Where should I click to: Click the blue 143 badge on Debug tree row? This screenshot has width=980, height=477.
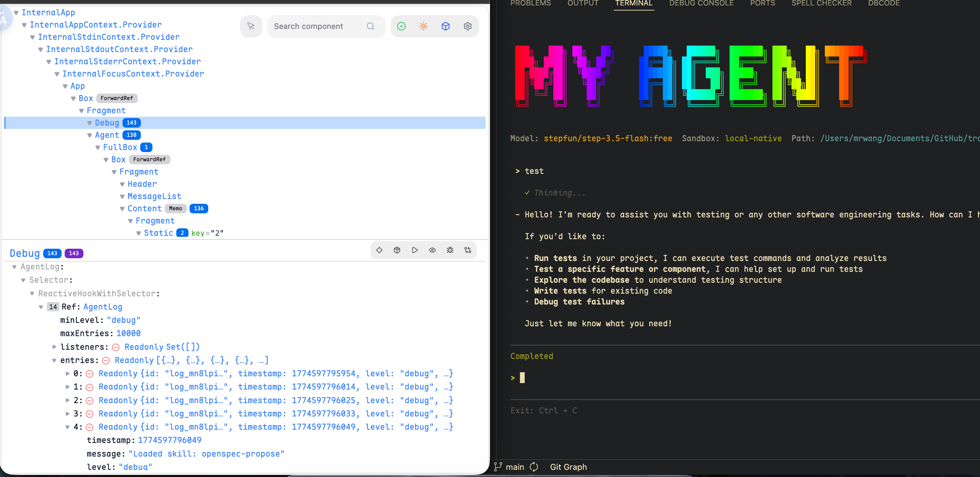[132, 122]
